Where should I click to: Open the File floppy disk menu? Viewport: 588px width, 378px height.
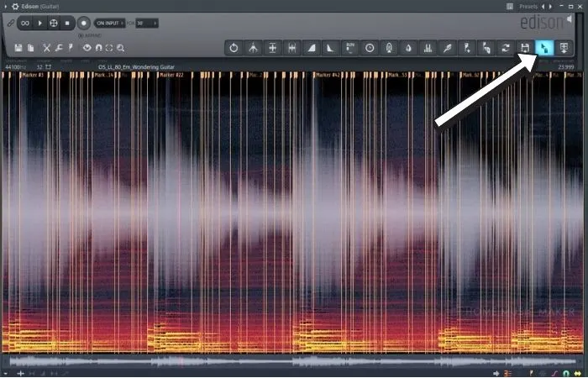tap(18, 48)
